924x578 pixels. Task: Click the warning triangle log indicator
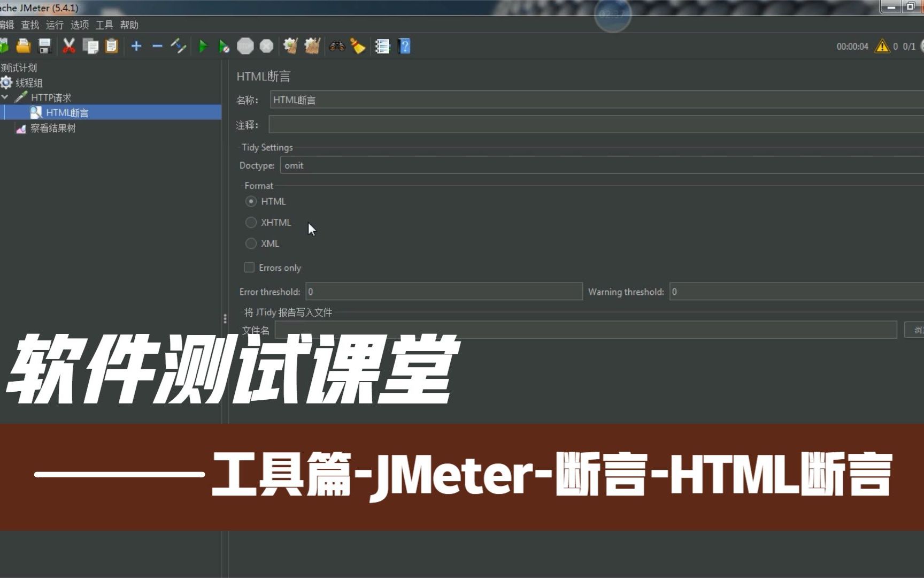pyautogui.click(x=882, y=47)
